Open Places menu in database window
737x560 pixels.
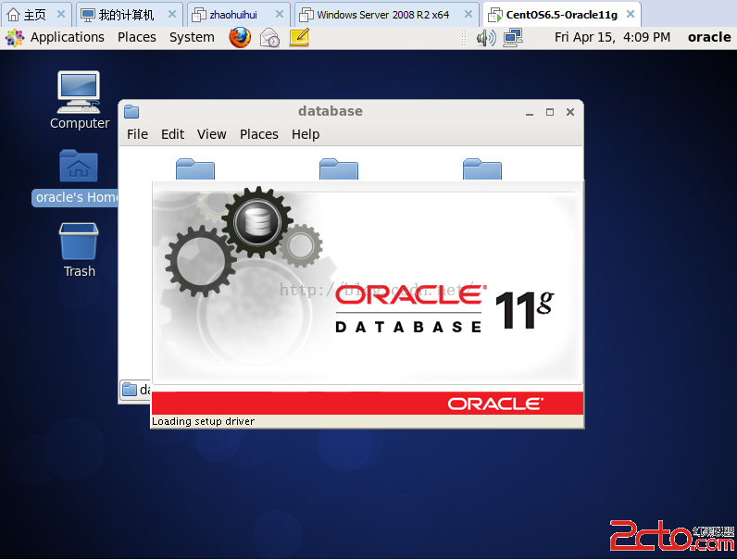tap(259, 134)
